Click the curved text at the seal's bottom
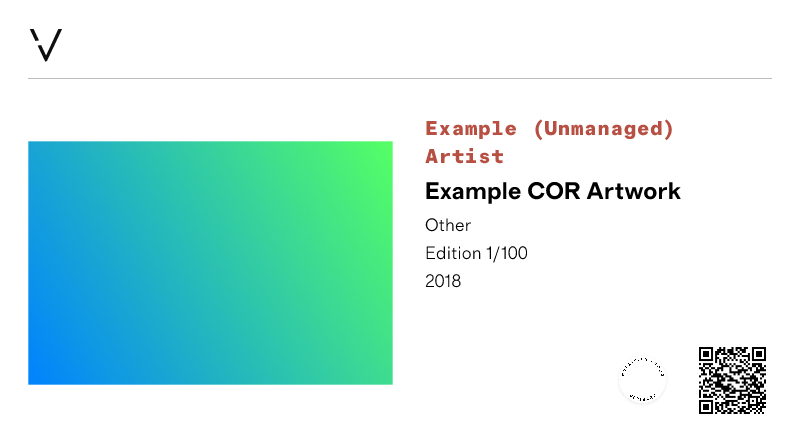This screenshot has width=800, height=448. point(642,398)
